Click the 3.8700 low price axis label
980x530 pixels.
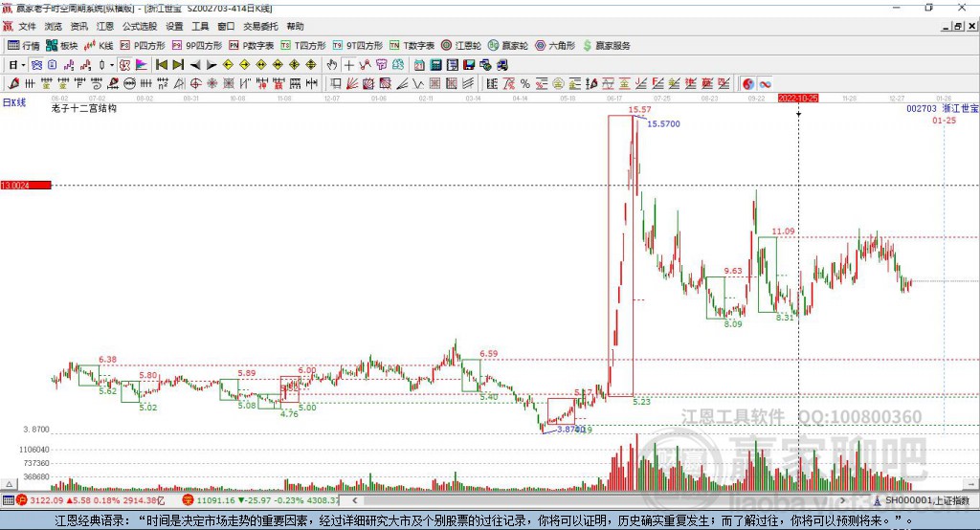36,430
